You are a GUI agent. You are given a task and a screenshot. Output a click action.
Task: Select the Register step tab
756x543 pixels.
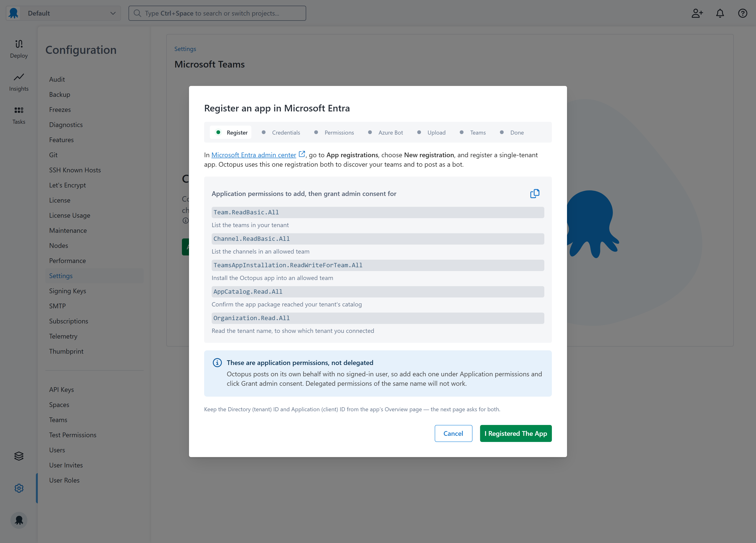tap(231, 133)
